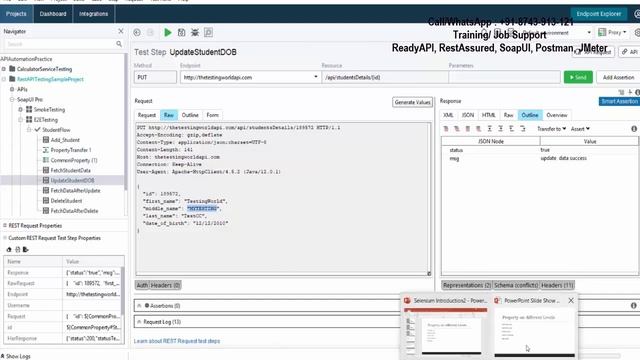Click the bug debug icon in toolbar

coord(195,33)
